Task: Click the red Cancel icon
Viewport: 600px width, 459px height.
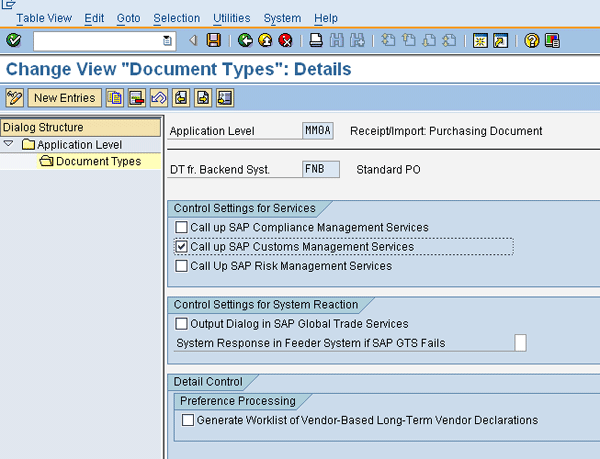Action: point(285,40)
